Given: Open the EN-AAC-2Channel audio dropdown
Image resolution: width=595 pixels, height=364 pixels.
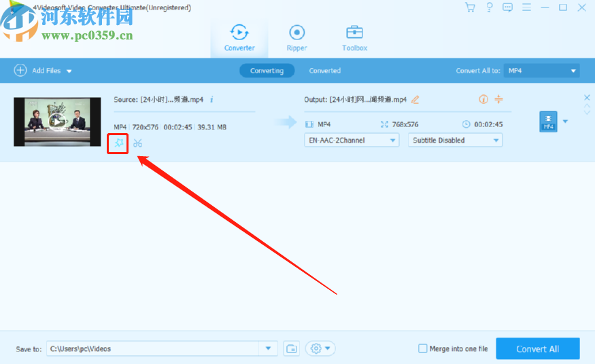Looking at the screenshot, I should coord(352,140).
